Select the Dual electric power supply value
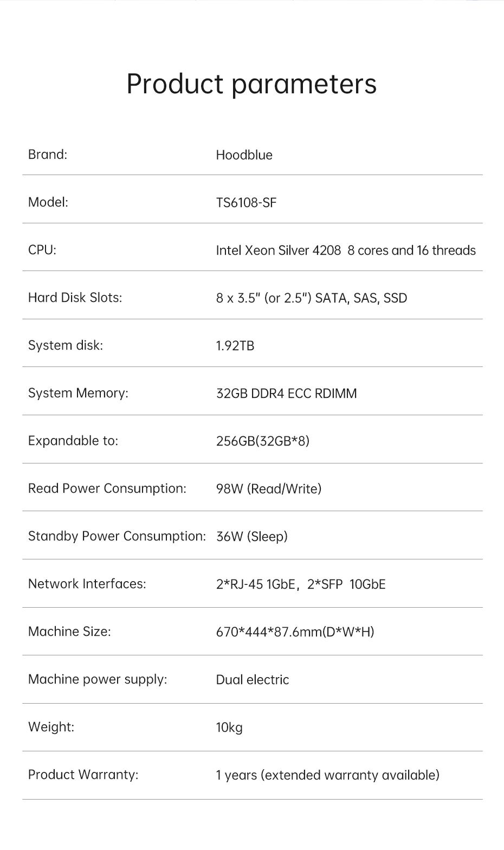The image size is (504, 850). [x=252, y=680]
